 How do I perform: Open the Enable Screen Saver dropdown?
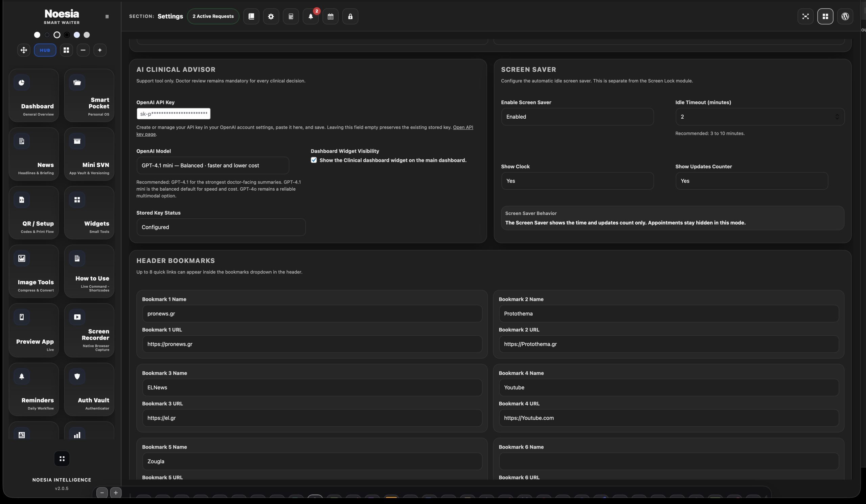(577, 117)
